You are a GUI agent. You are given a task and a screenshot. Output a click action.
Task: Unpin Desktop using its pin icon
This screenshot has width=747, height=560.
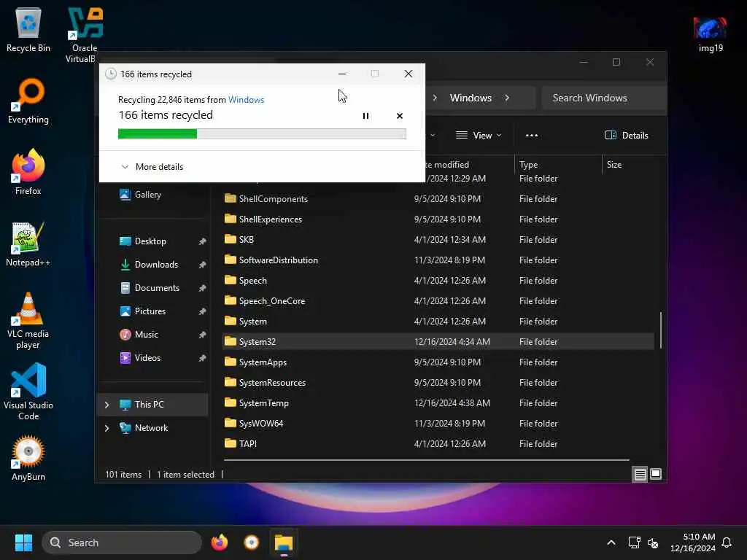click(x=203, y=241)
